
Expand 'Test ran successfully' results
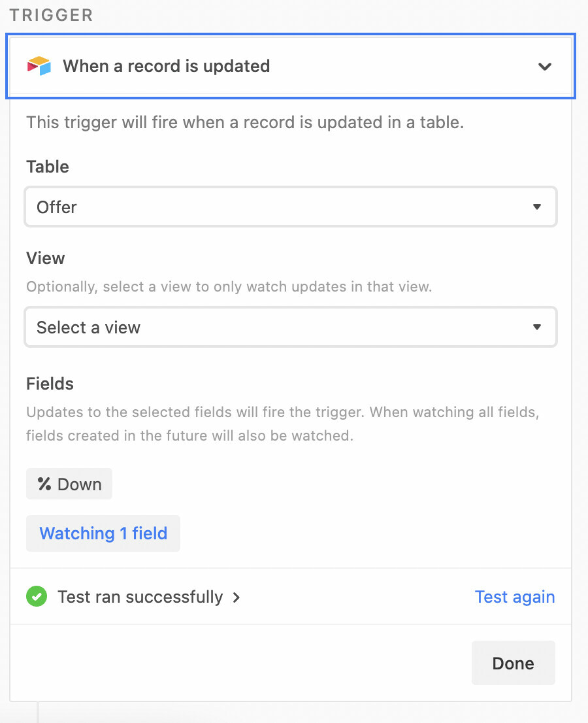pyautogui.click(x=140, y=597)
